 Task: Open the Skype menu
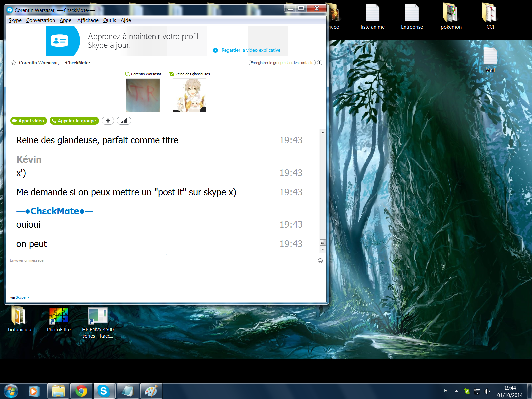(x=15, y=20)
